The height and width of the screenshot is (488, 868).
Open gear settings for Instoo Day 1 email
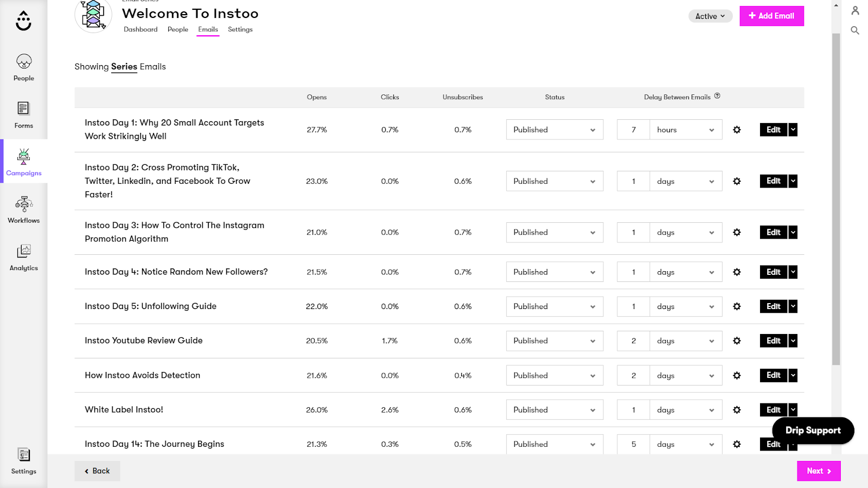point(737,130)
